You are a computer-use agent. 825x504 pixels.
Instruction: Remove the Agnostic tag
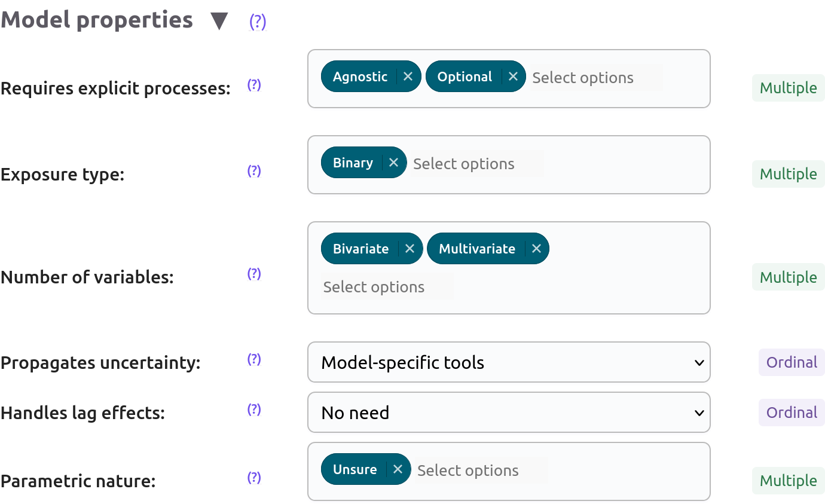coord(408,77)
